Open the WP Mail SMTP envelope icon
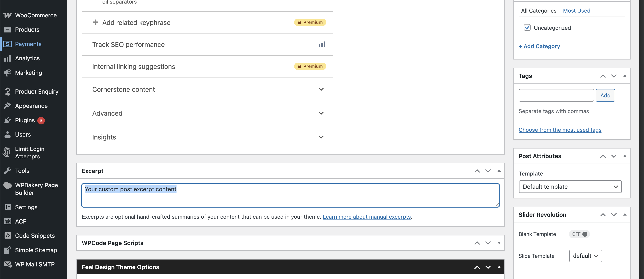This screenshot has height=279, width=644. [8, 264]
